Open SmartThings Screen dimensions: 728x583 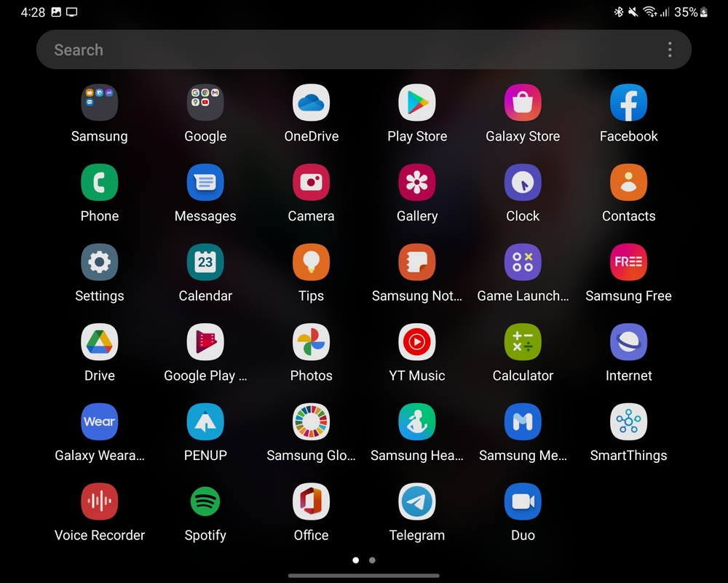[x=629, y=422]
